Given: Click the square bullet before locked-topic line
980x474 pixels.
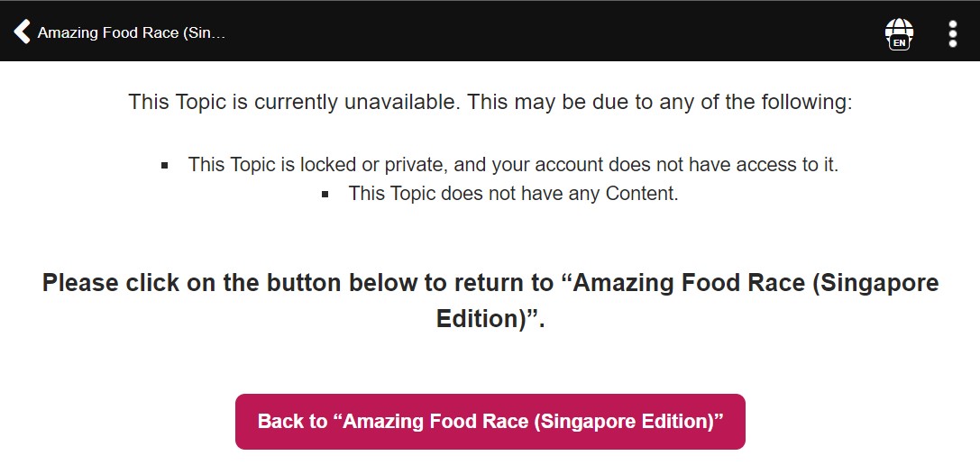Looking at the screenshot, I should pyautogui.click(x=164, y=166).
